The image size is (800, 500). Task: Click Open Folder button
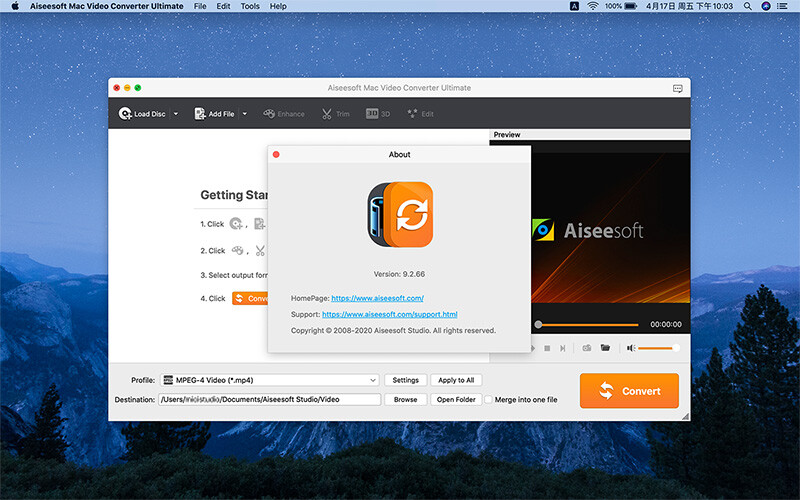[x=456, y=399]
